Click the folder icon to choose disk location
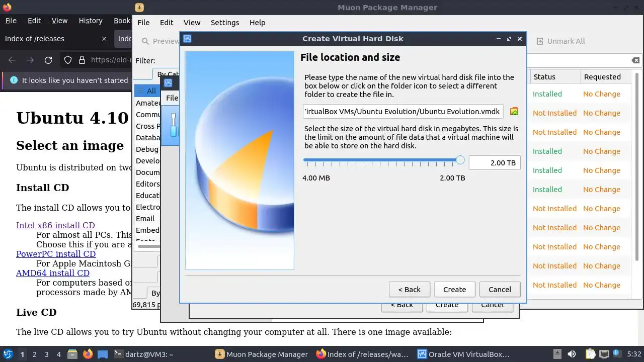This screenshot has height=362, width=644. coord(514,111)
